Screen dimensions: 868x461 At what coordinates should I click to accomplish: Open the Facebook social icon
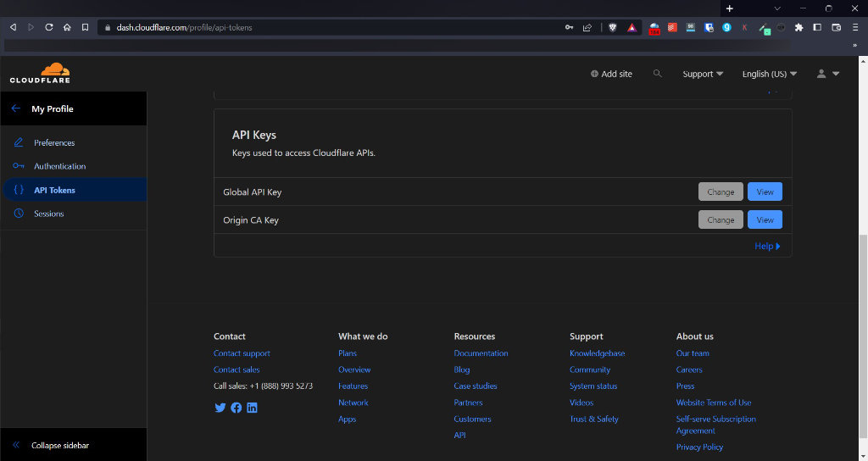click(236, 408)
